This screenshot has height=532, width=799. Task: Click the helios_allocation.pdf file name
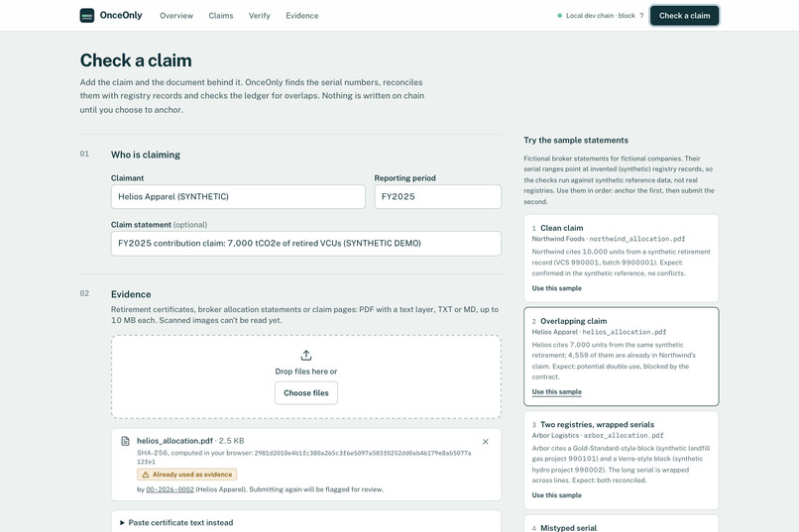(x=174, y=441)
